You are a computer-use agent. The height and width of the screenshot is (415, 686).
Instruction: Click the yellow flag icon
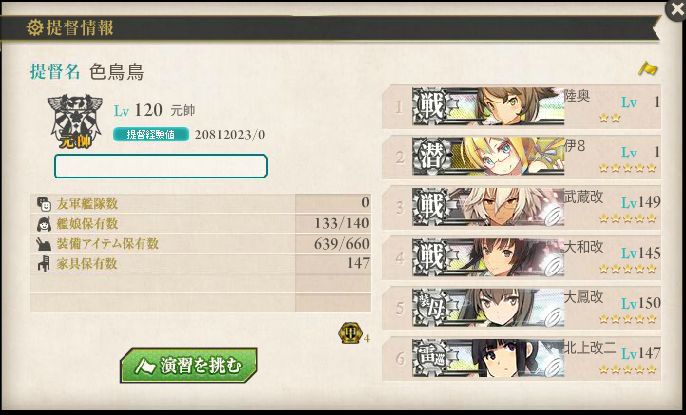coord(648,69)
